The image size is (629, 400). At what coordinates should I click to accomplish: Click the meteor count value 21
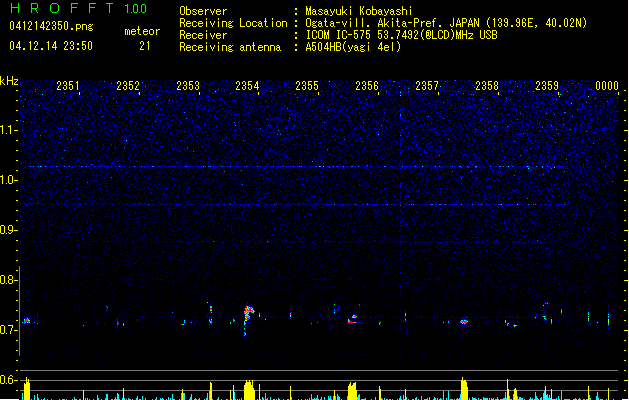pyautogui.click(x=144, y=46)
